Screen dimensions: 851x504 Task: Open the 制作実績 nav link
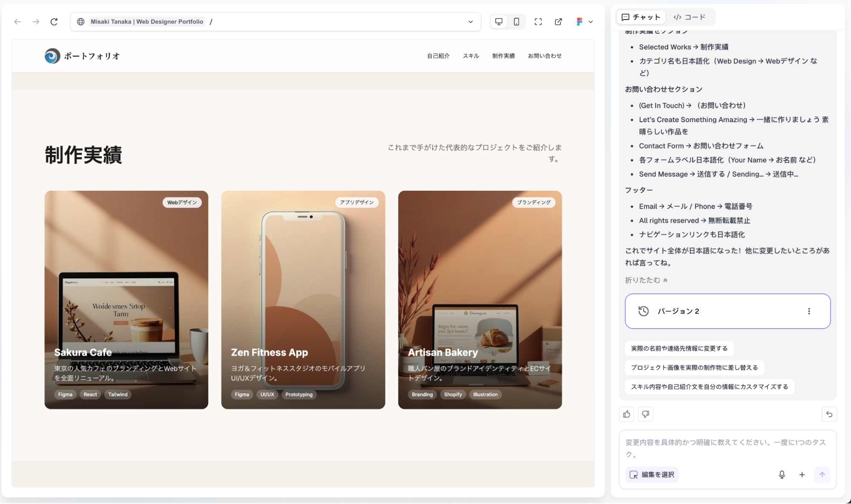pos(503,56)
